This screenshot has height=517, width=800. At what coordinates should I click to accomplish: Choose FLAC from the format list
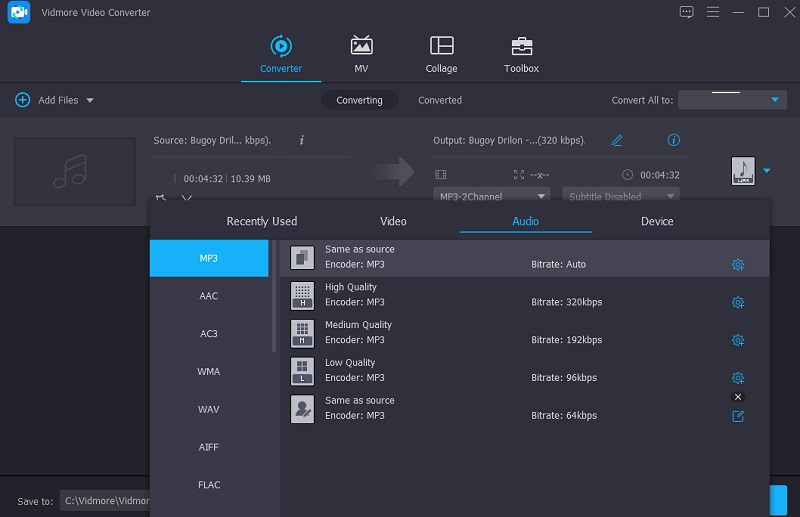tap(208, 485)
